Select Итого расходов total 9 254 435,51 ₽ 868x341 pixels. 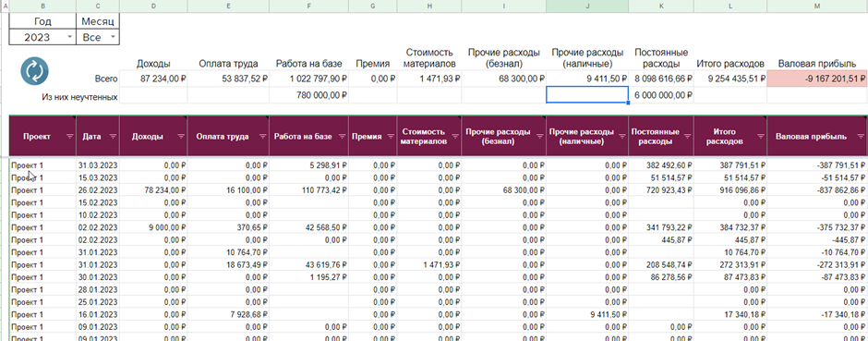730,79
